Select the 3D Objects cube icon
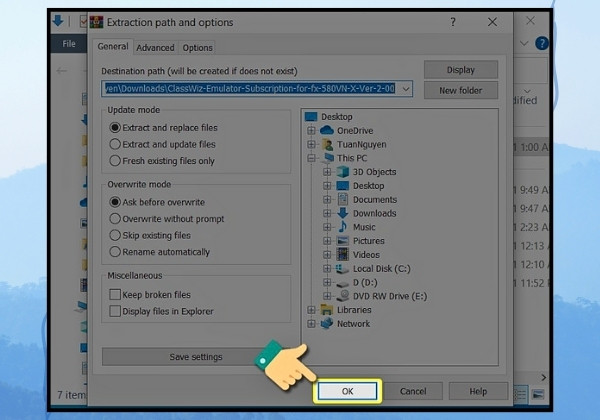 pyautogui.click(x=342, y=172)
